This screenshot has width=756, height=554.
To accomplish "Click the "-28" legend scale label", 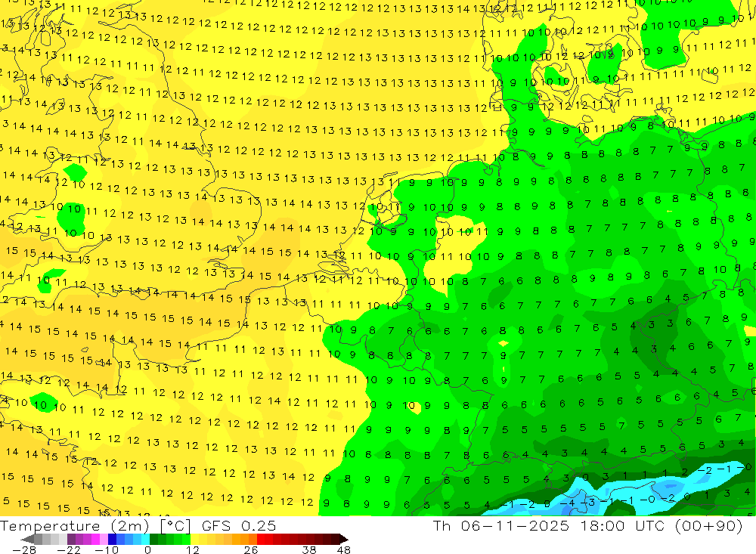I will (23, 549).
